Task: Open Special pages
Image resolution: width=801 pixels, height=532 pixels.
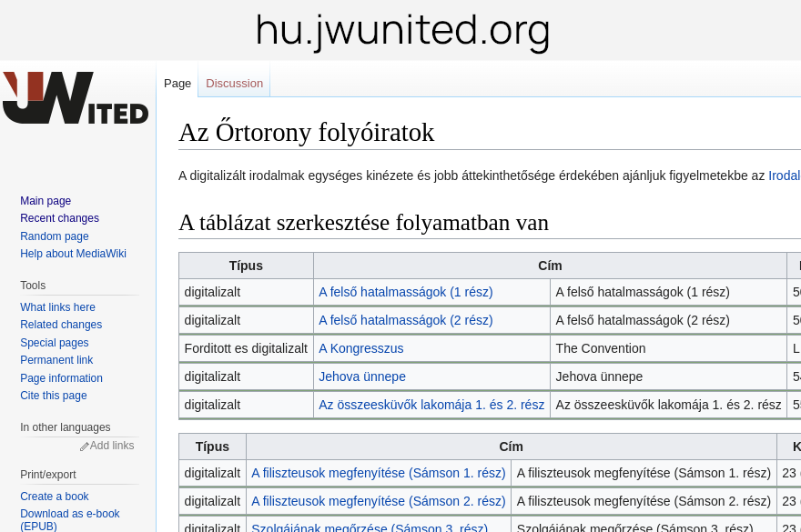Action: 55,342
